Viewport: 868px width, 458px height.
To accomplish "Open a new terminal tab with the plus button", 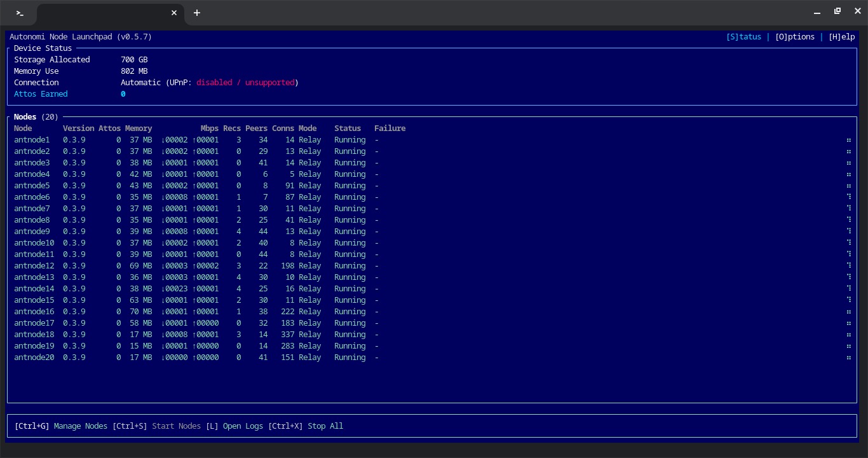I will coord(197,13).
